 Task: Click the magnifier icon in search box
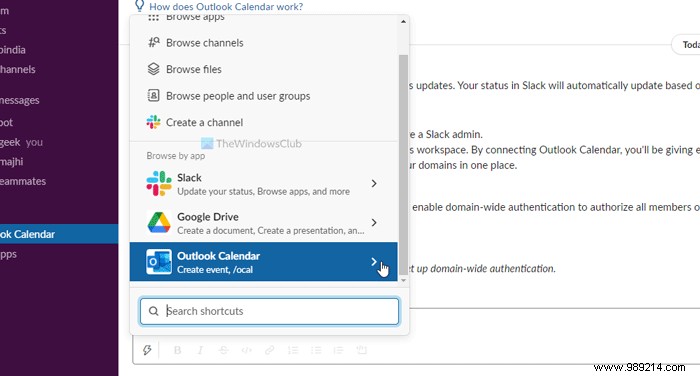tap(153, 311)
